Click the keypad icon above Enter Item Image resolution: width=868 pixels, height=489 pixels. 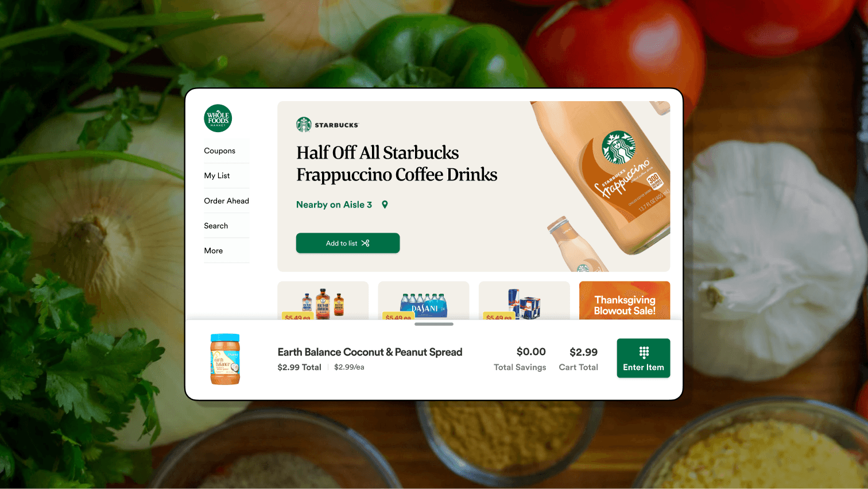tap(644, 352)
